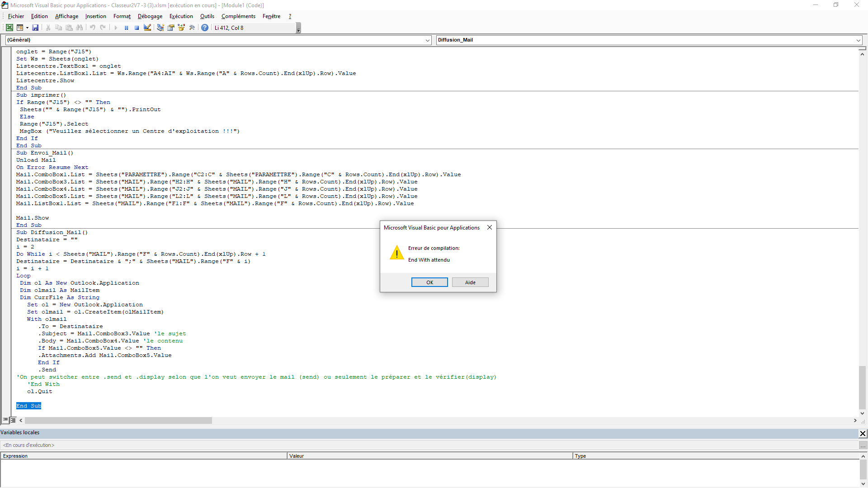Viewport: 868px width, 488px height.
Task: Click the View Microsoft Excel icon
Action: pos(9,28)
